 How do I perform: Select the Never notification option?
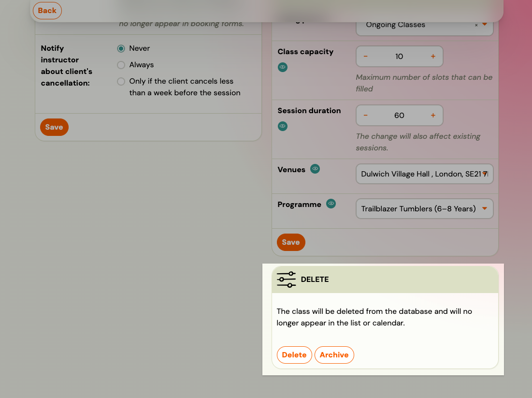click(121, 48)
